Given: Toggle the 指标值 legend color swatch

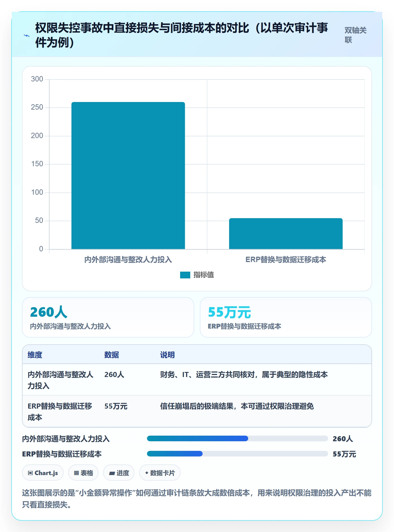Looking at the screenshot, I should pyautogui.click(x=185, y=275).
